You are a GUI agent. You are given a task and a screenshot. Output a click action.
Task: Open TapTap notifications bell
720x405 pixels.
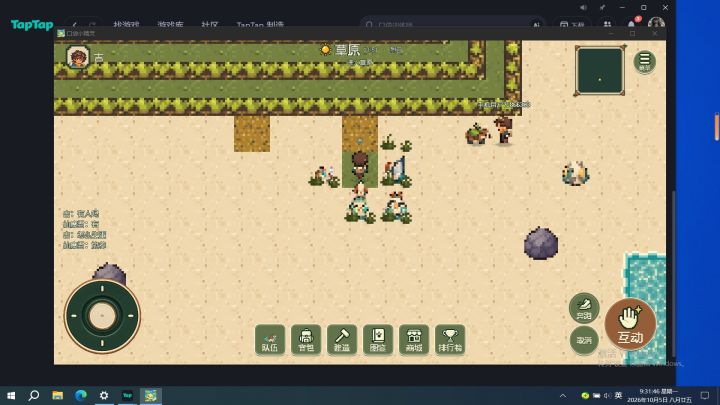(632, 24)
